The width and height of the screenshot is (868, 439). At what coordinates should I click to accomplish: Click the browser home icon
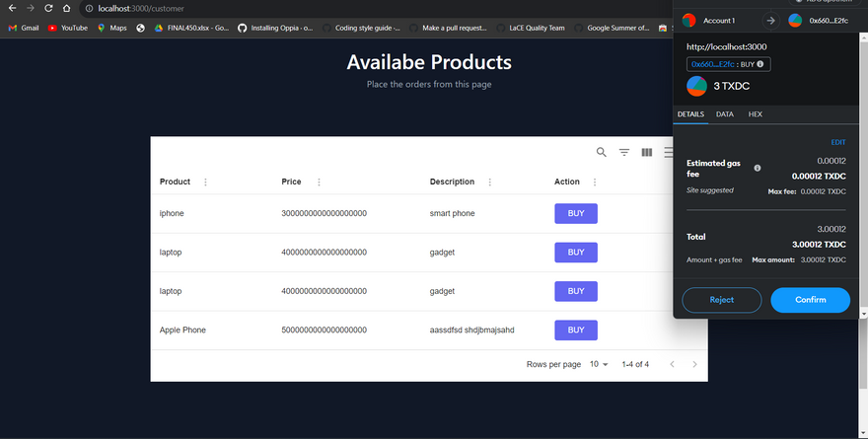click(x=66, y=8)
